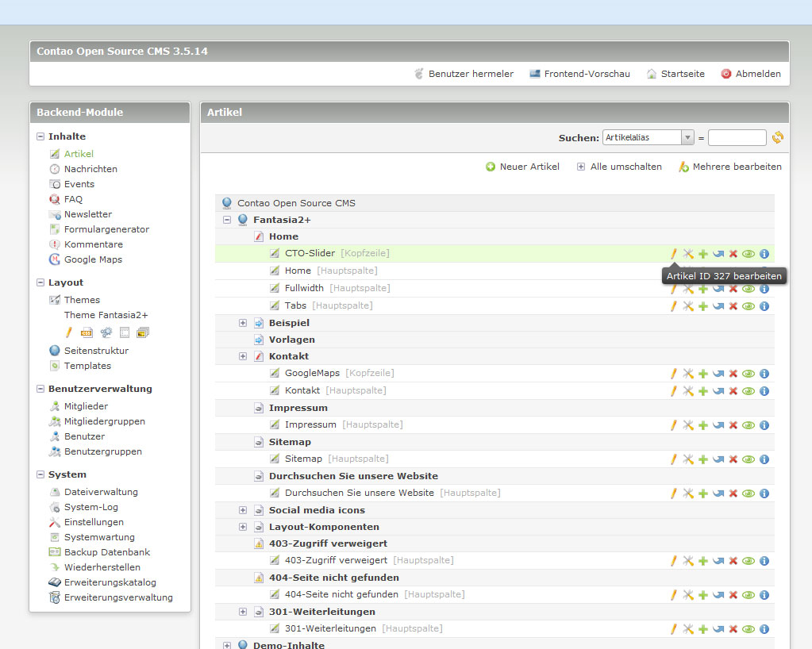Toggle visibility eye of Fullwidth article
Viewport: 812px width, 649px height.
pyautogui.click(x=749, y=289)
